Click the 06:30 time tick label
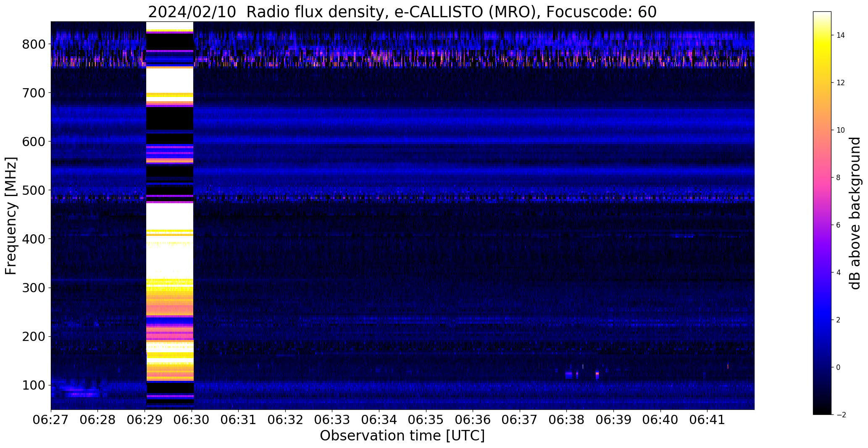 coord(192,420)
